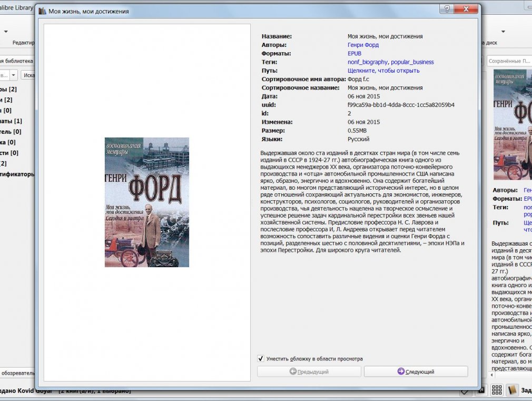Select the tag browser row ending in сти [0]
532x401 pixels.
pyautogui.click(x=9, y=153)
